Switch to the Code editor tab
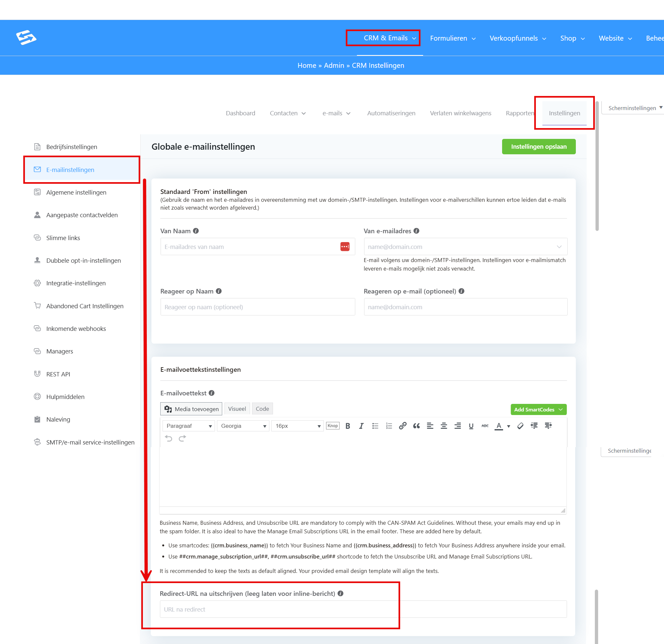This screenshot has height=644, width=664. pos(262,409)
